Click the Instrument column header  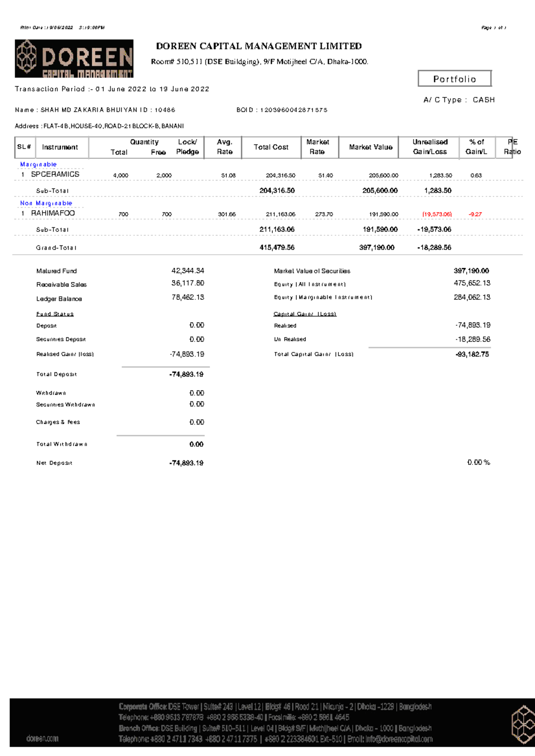click(60, 147)
